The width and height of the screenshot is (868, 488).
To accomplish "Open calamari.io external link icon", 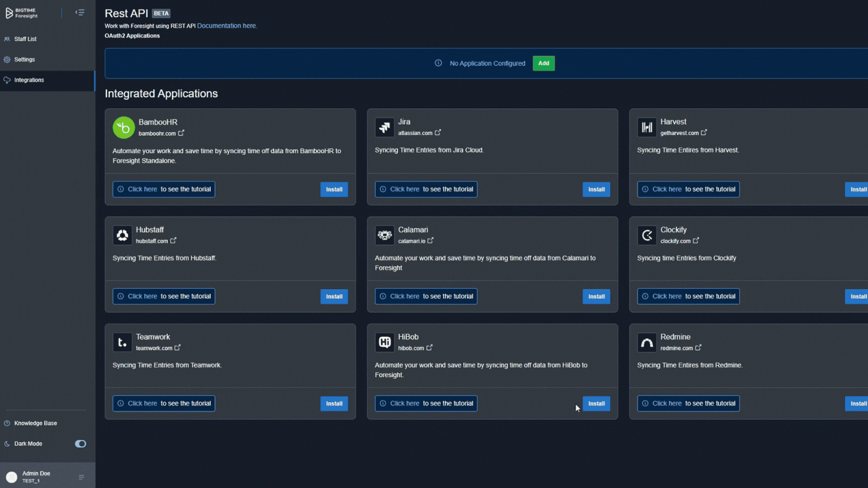I will tap(431, 241).
